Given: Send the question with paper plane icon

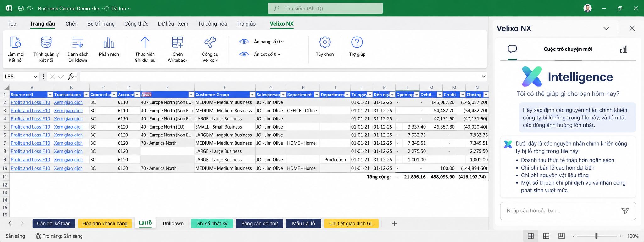Looking at the screenshot, I should (x=625, y=211).
